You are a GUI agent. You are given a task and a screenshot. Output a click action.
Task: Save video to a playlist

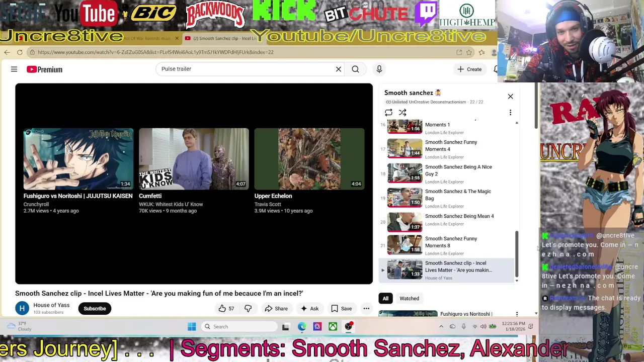click(x=341, y=309)
